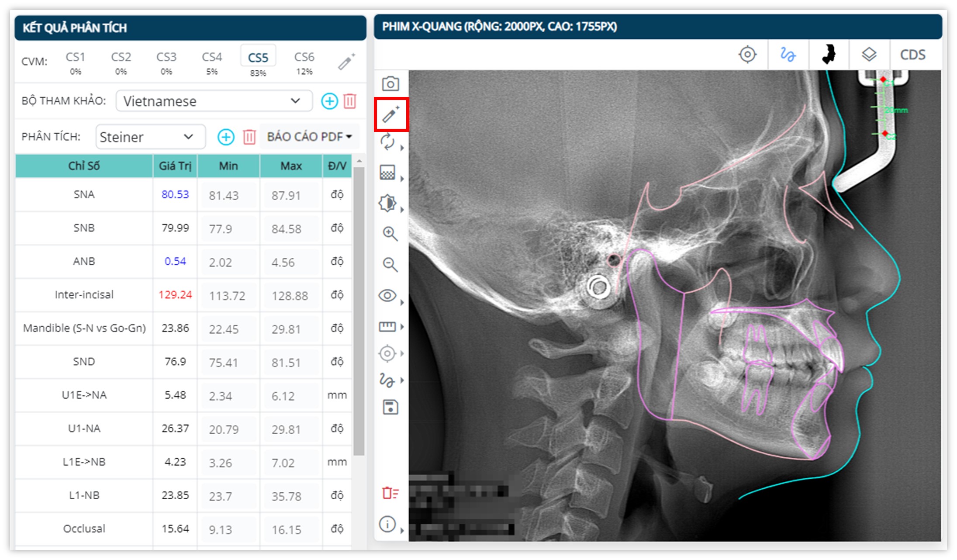
Task: Open the curve tracing tool in sidebar
Action: point(387,380)
